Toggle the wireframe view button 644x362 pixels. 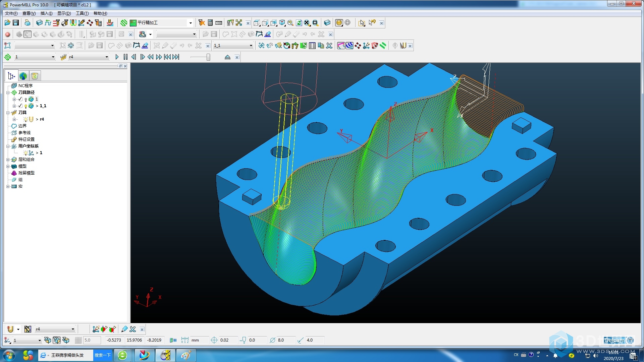(x=347, y=23)
